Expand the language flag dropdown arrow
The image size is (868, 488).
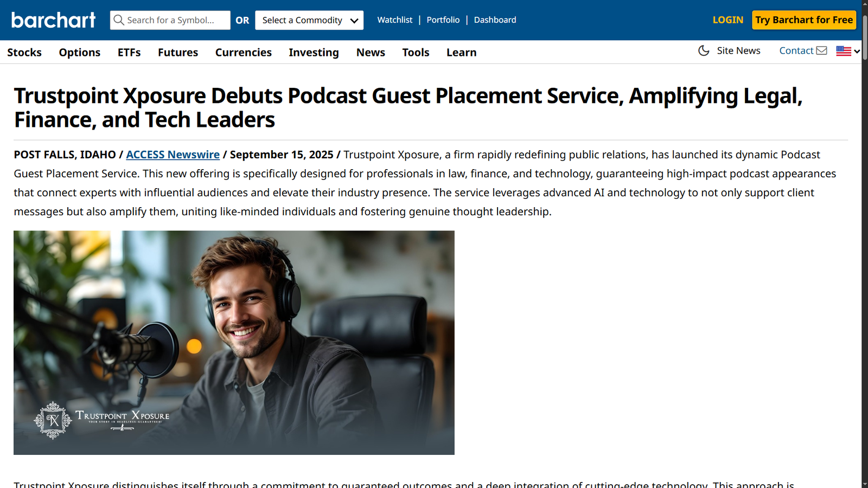(857, 51)
